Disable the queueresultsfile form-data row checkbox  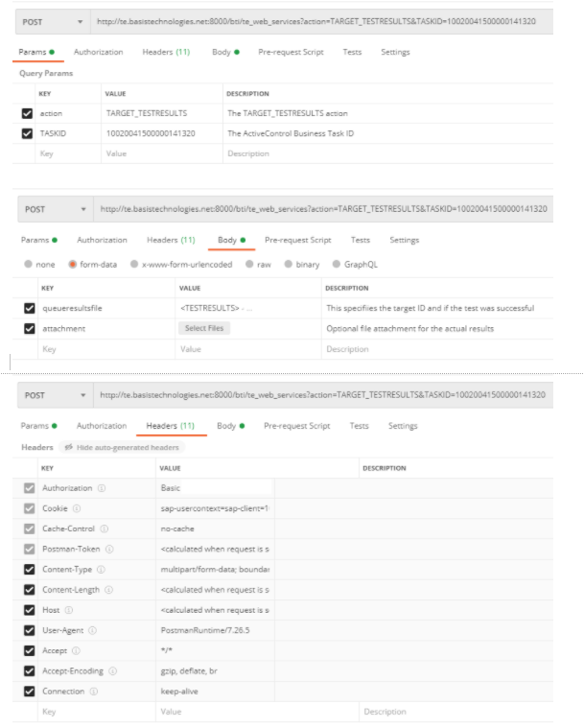point(29,308)
